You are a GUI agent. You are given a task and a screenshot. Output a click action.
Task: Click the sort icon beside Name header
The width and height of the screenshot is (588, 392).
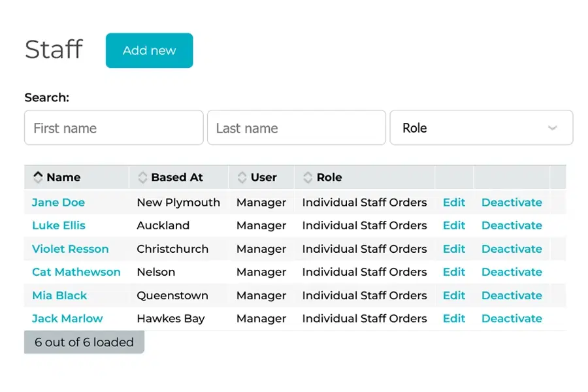tap(38, 177)
